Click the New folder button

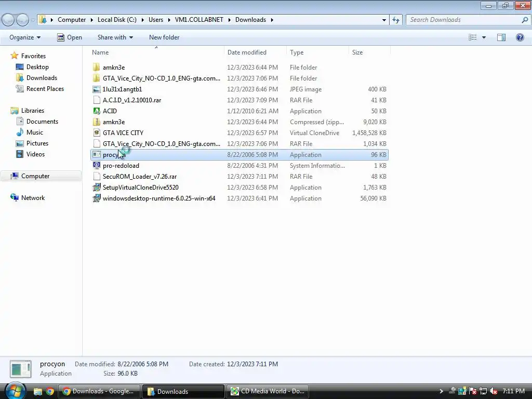[164, 37]
